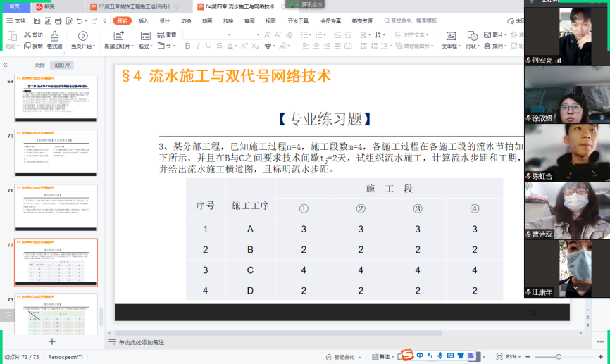Viewport: 610px width, 364px height.
Task: Click the 新建幻灯片 (New Slide) icon
Action: (118, 35)
